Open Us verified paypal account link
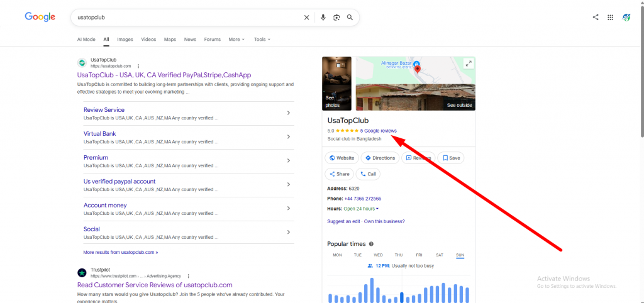644x303 pixels. (x=119, y=182)
